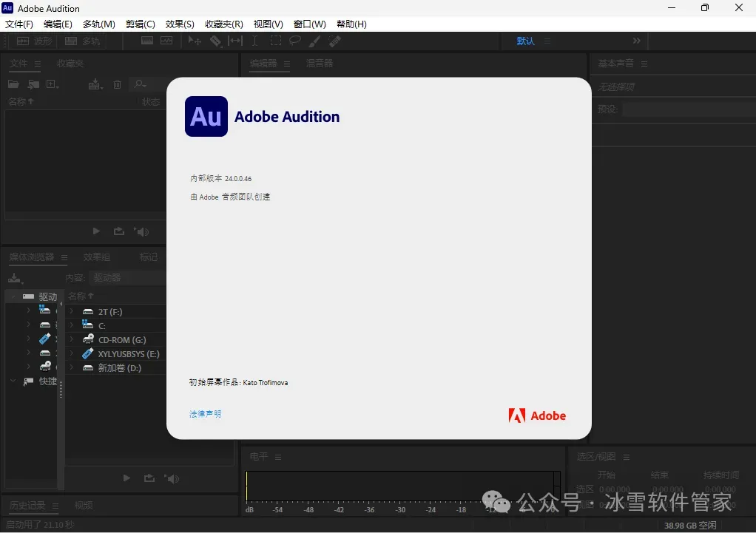Expand the C: drive

71,326
